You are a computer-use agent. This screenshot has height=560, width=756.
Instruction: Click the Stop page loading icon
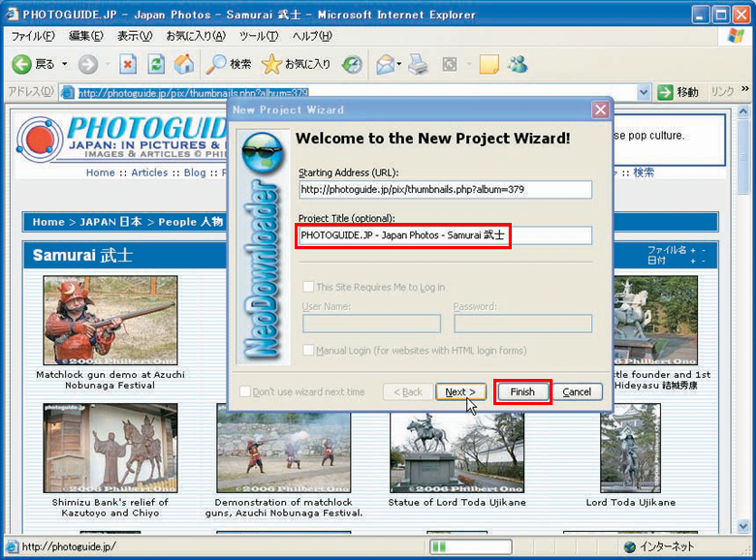point(128,64)
